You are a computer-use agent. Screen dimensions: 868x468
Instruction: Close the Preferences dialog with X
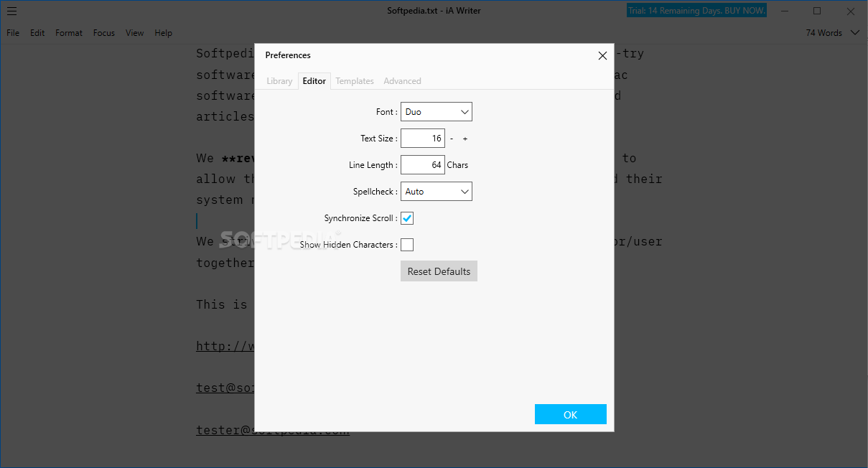coord(602,55)
